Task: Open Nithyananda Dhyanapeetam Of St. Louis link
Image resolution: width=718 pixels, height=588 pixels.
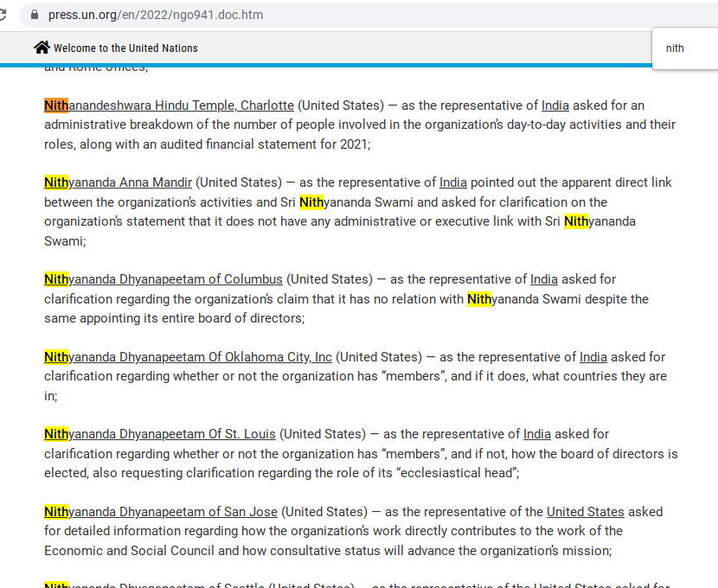Action: [160, 434]
